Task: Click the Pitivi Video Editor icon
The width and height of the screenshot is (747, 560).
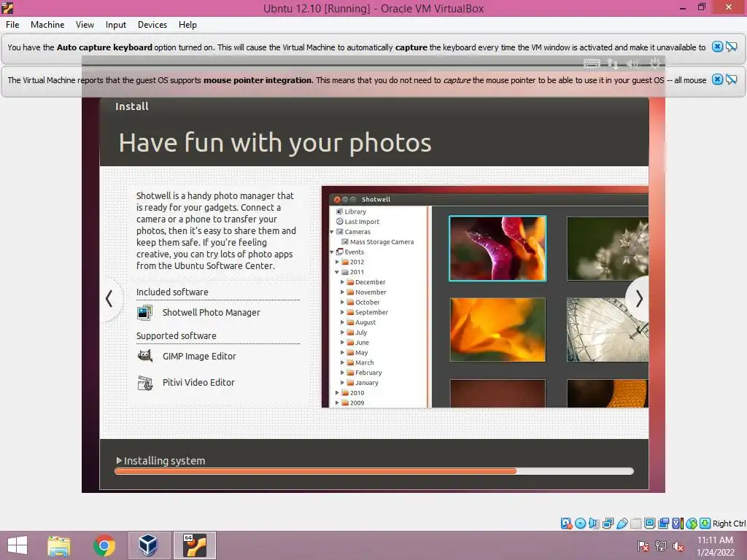Action: coord(145,382)
